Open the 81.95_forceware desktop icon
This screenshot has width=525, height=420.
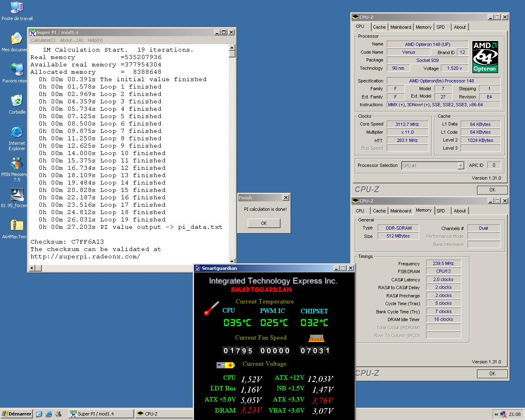(x=17, y=194)
